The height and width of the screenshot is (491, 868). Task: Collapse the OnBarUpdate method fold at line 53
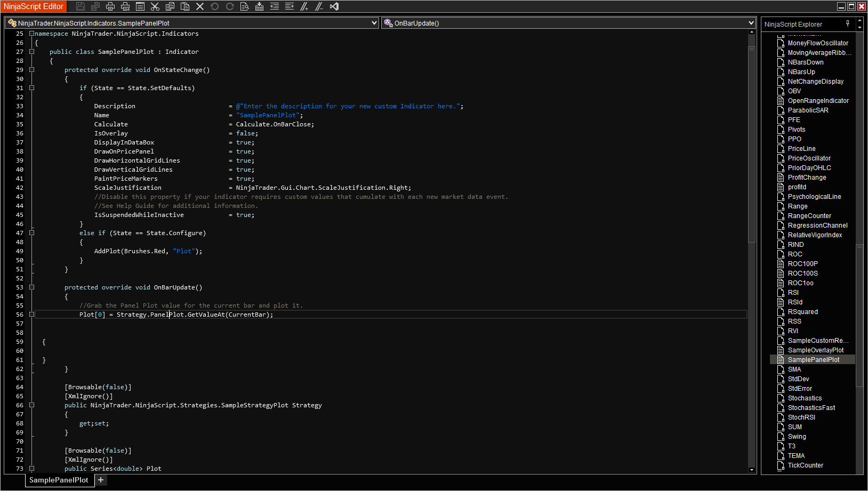(x=32, y=287)
